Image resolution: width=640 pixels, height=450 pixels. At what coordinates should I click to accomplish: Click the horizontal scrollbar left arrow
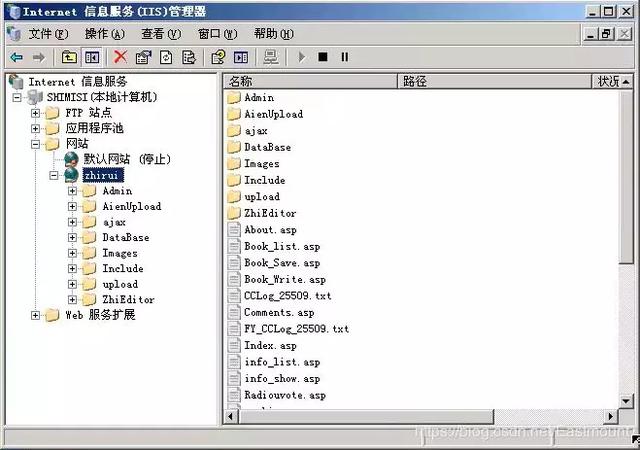click(231, 417)
